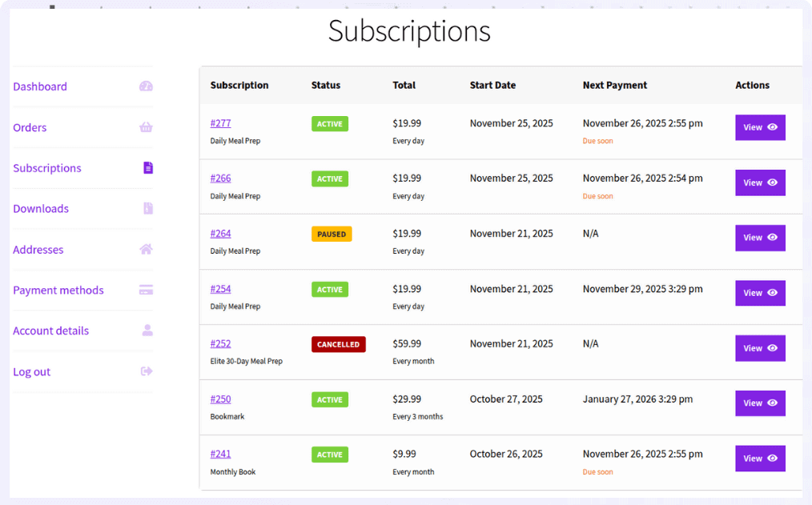Open subscription #266 Daily Meal Prep
This screenshot has height=505, width=812.
(x=220, y=178)
